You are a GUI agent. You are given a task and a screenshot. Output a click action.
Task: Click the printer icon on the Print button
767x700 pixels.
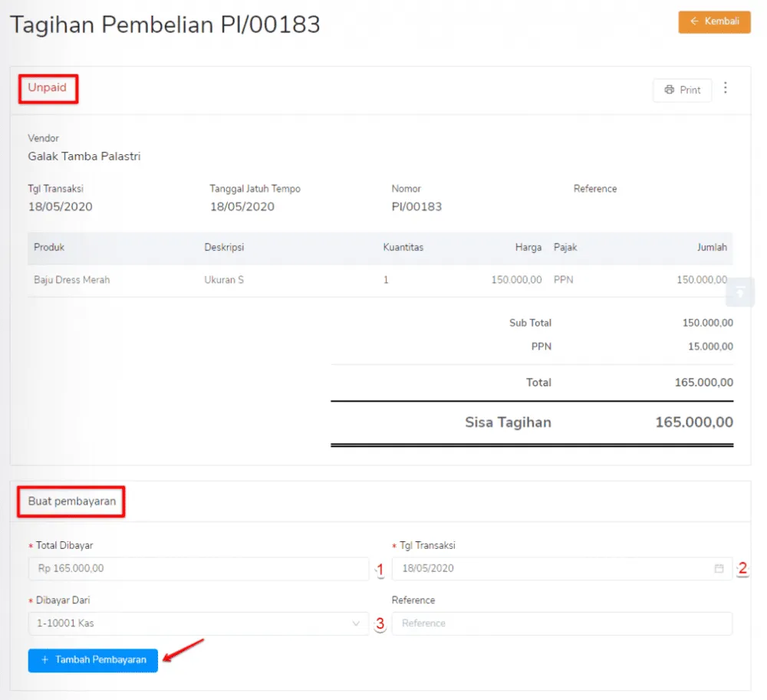coord(668,90)
